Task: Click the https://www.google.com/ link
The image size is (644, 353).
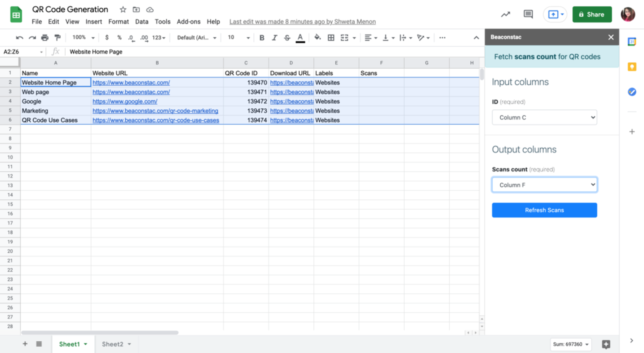Action: pyautogui.click(x=125, y=101)
